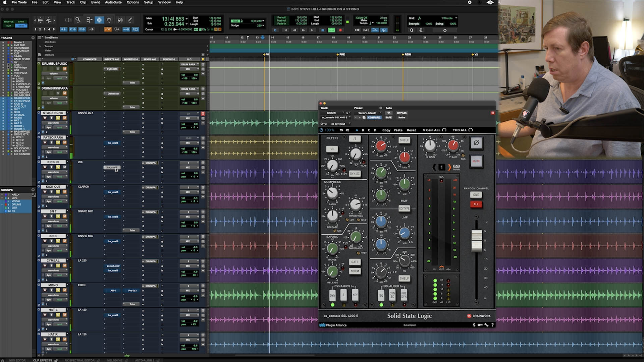Solo the STAGE ECHO track

tap(58, 118)
